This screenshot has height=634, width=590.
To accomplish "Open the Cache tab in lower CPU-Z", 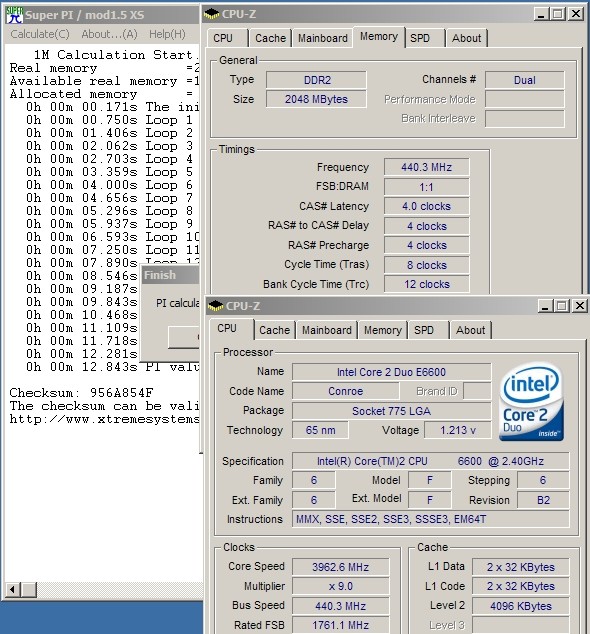I will 275,330.
